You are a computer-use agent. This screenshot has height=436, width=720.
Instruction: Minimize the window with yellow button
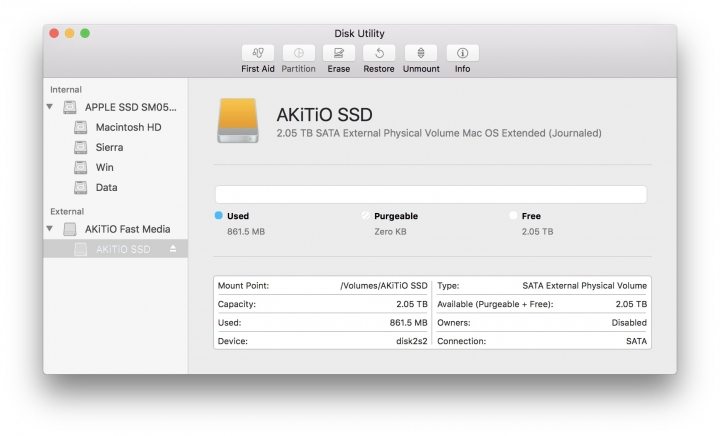pyautogui.click(x=69, y=33)
